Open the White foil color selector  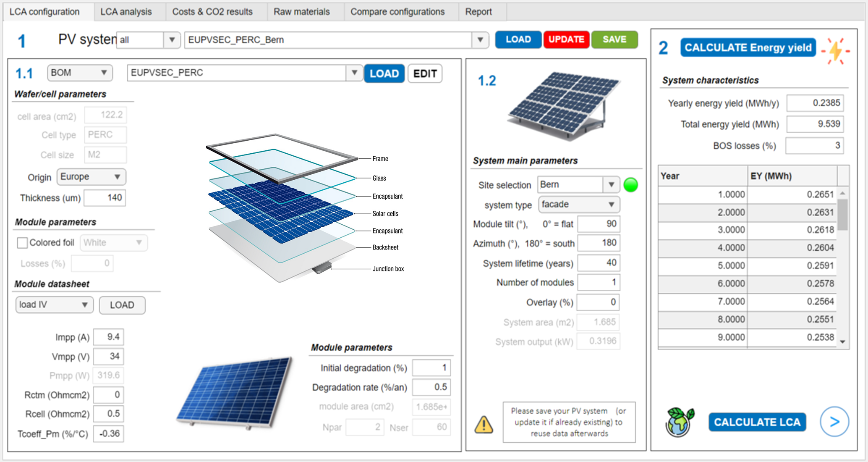pos(113,243)
